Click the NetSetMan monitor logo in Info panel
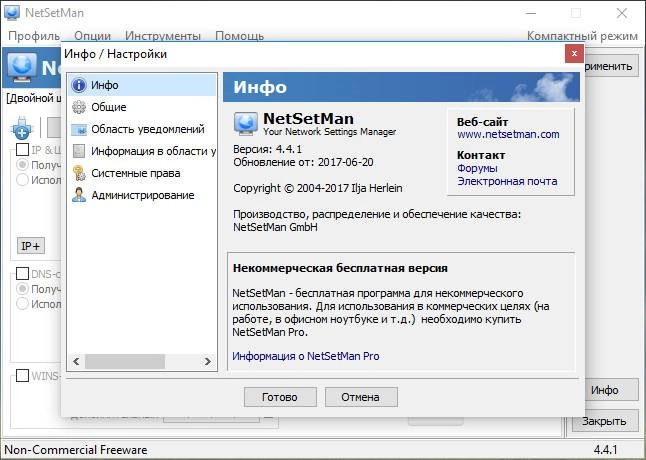646x460 pixels. coord(246,124)
